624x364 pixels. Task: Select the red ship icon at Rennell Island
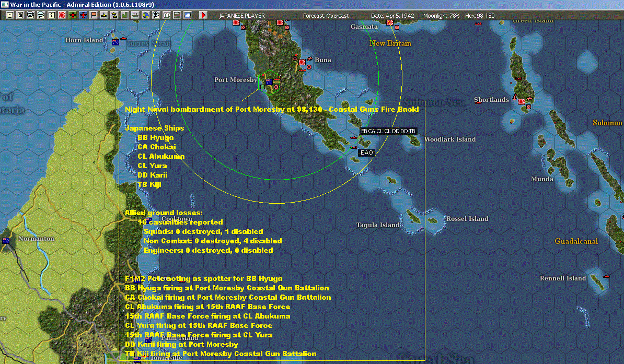tap(606, 276)
